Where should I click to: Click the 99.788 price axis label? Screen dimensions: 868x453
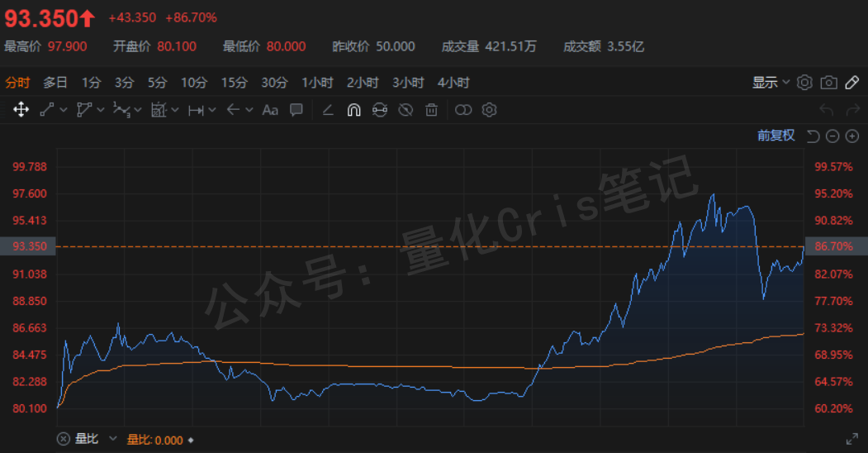click(30, 167)
